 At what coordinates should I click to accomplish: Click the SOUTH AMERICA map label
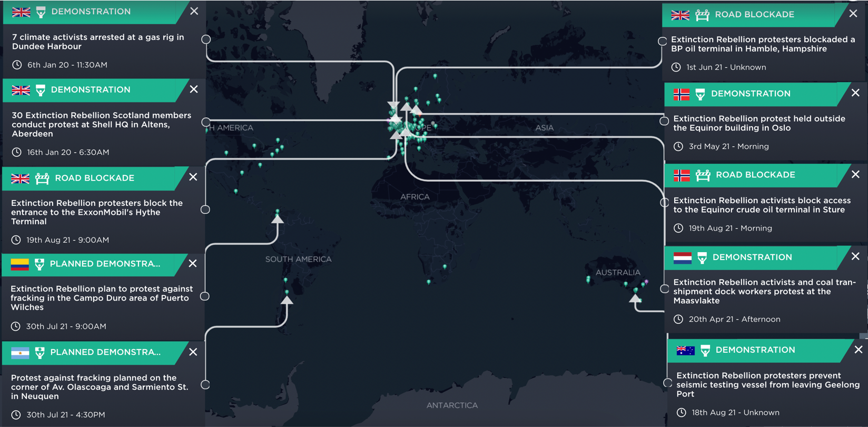pos(299,259)
